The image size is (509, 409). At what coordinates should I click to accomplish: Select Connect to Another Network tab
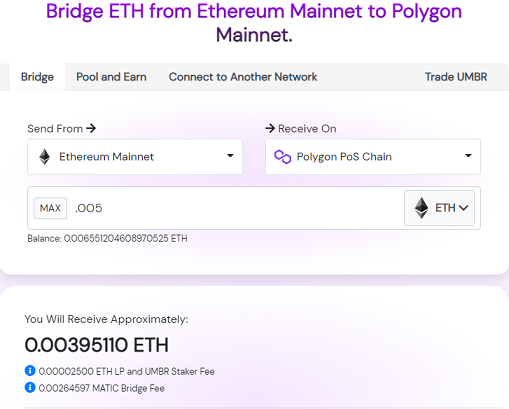(x=243, y=77)
